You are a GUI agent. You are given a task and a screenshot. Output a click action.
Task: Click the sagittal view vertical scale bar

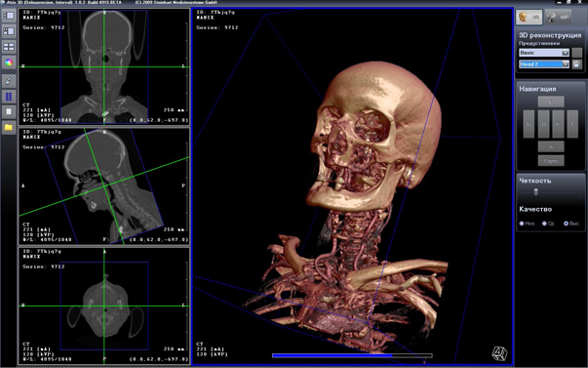(x=186, y=185)
